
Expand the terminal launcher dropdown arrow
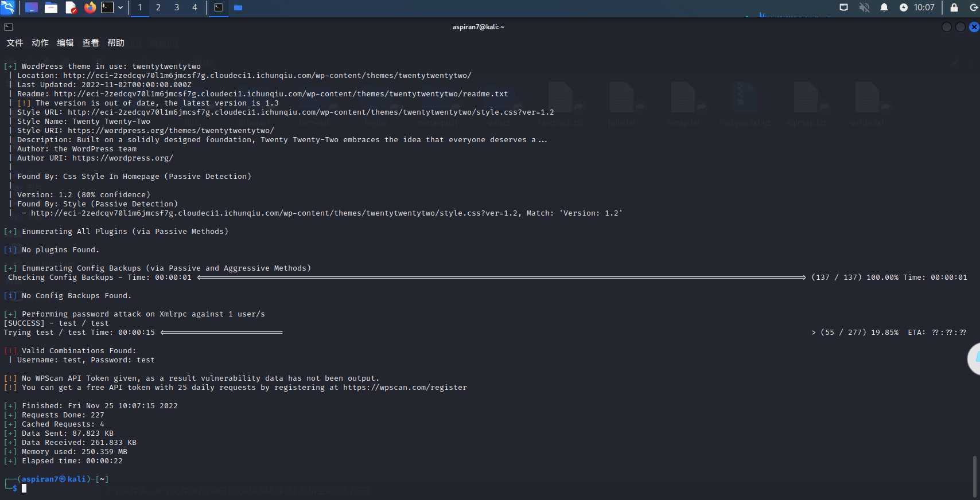pos(120,7)
